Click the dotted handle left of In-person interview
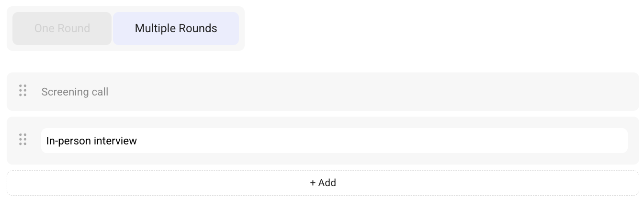 click(23, 140)
